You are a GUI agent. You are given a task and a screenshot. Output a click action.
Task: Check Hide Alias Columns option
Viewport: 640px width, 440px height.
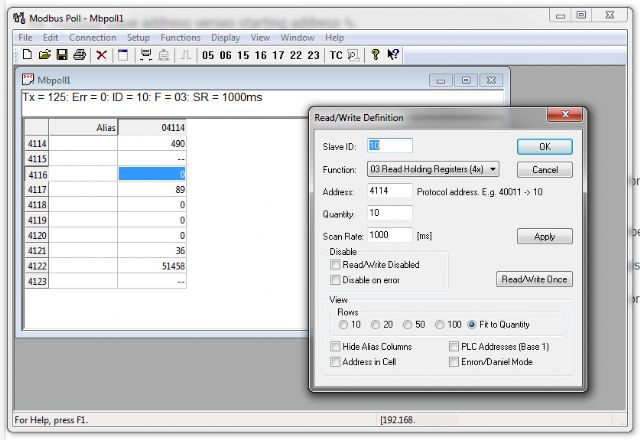tap(336, 346)
